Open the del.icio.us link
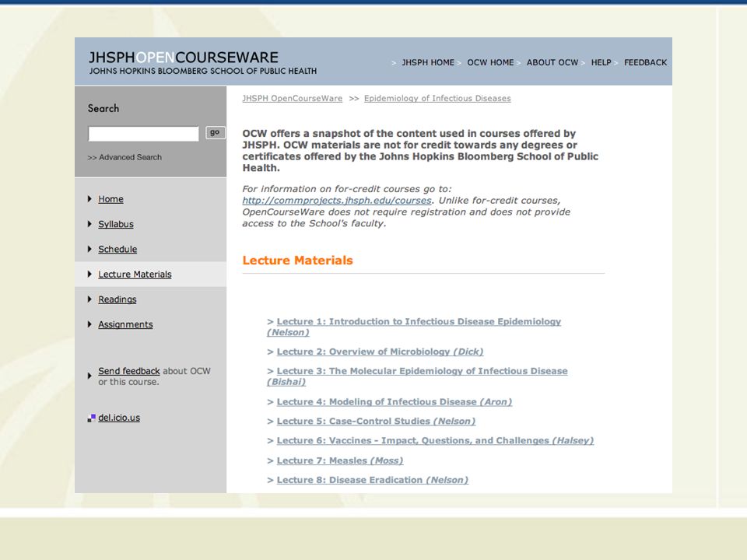Screen dimensions: 747x560 [119, 418]
